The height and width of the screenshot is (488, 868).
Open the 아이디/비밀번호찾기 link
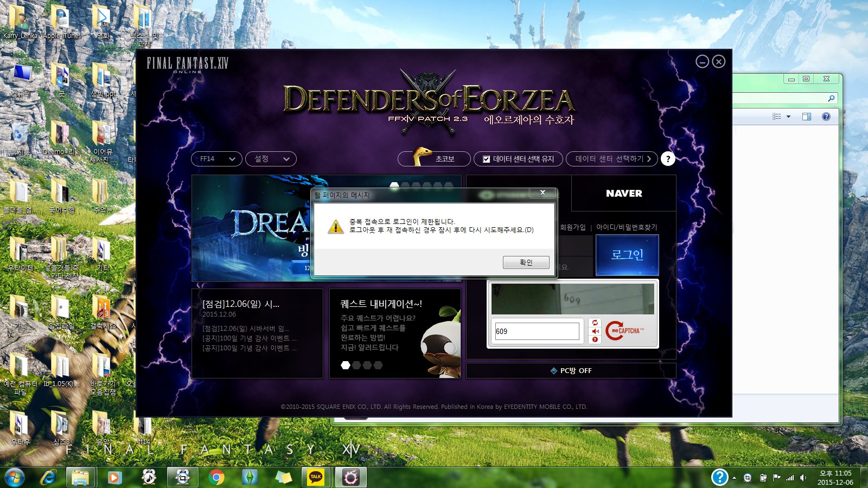pyautogui.click(x=627, y=227)
